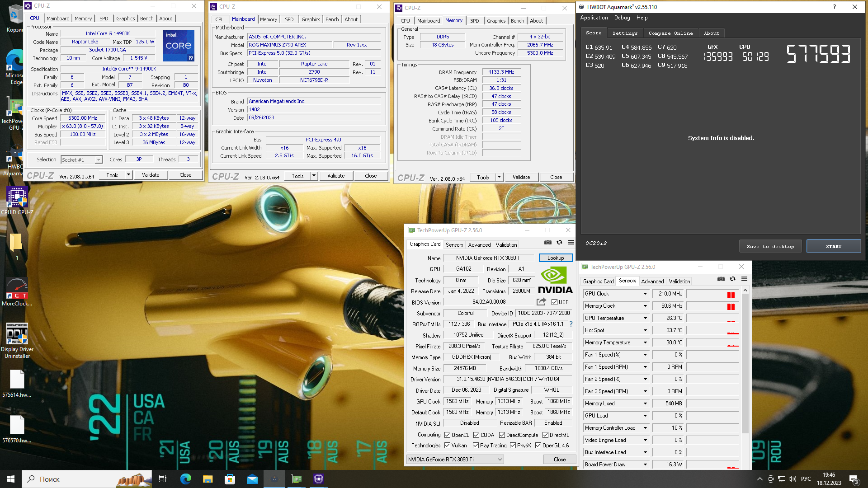This screenshot has height=488, width=868.
Task: Click the GPU Clock sensor graph
Action: click(x=712, y=294)
